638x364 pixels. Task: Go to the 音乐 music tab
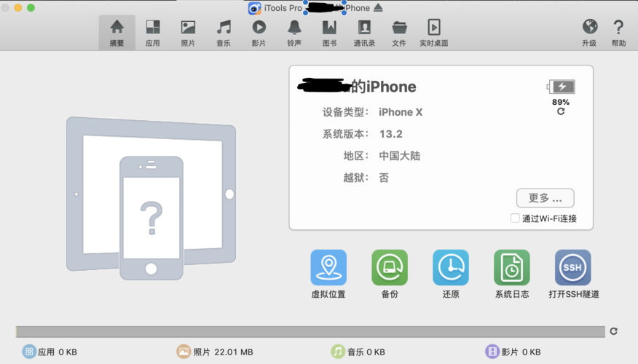pos(224,33)
